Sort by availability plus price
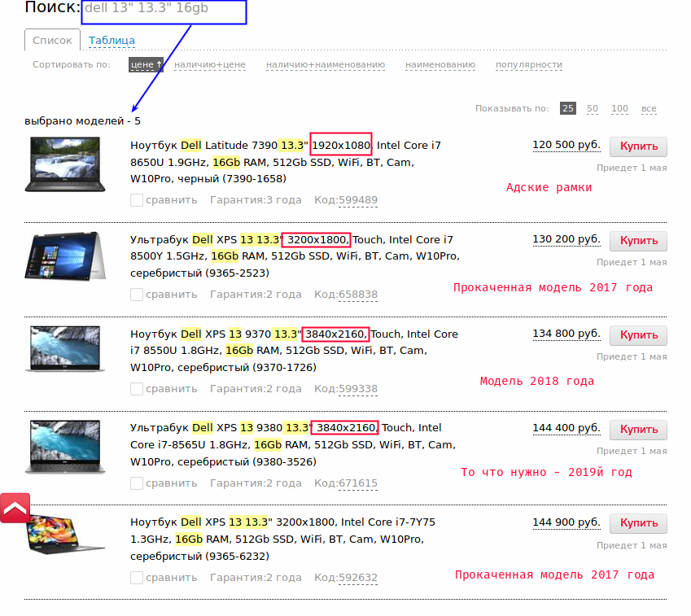The width and height of the screenshot is (691, 616). click(x=209, y=64)
